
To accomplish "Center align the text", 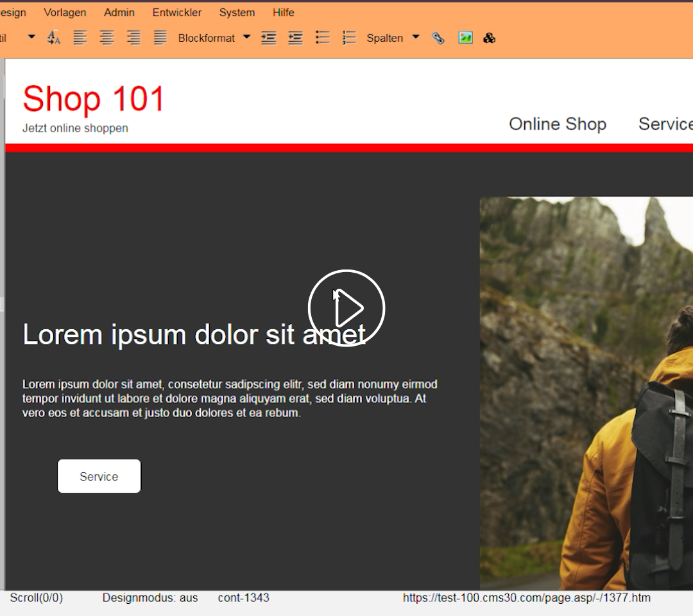I will click(x=107, y=38).
